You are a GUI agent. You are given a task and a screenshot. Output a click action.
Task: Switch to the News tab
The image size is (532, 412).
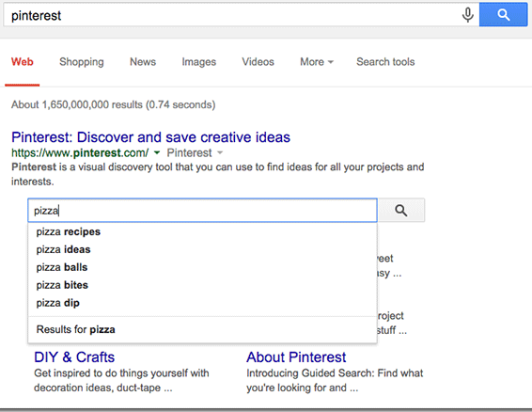coord(143,62)
